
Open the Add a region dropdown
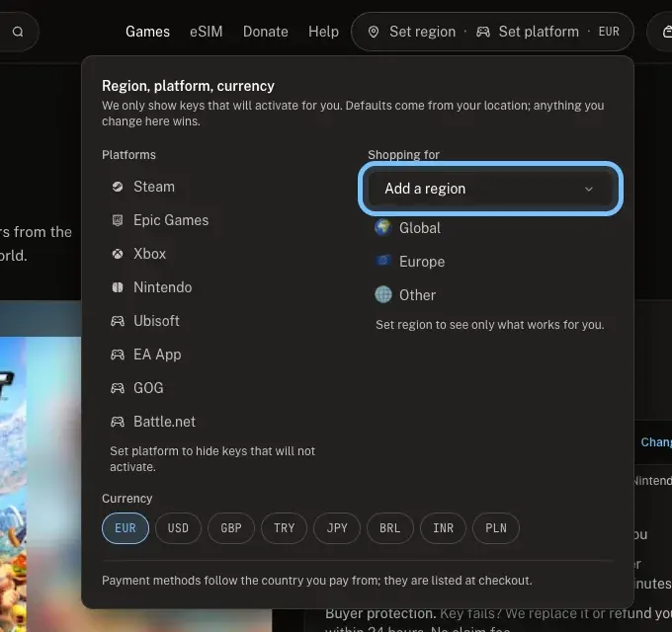click(490, 189)
